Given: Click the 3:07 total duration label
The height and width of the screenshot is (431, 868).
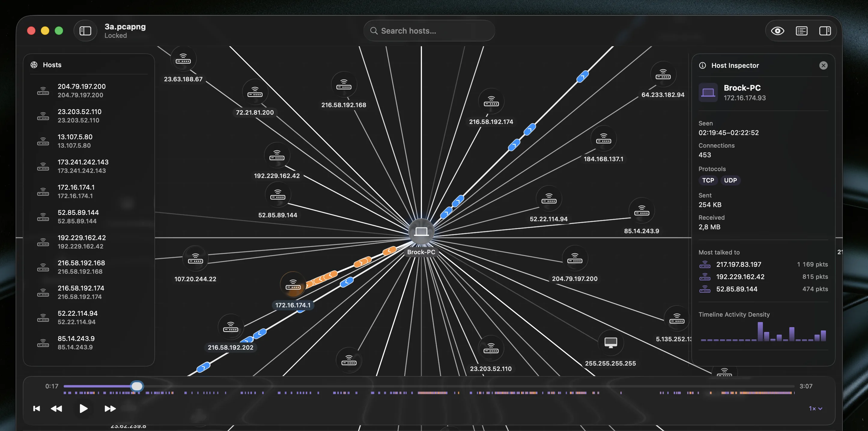Looking at the screenshot, I should coord(806,386).
